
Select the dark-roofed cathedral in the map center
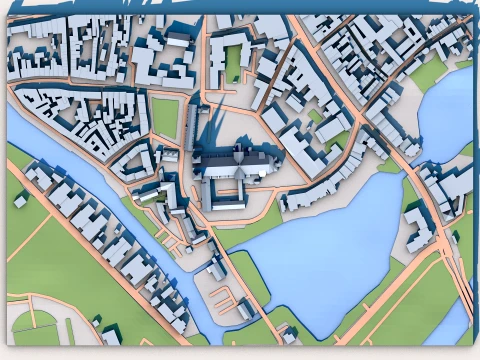238,163
